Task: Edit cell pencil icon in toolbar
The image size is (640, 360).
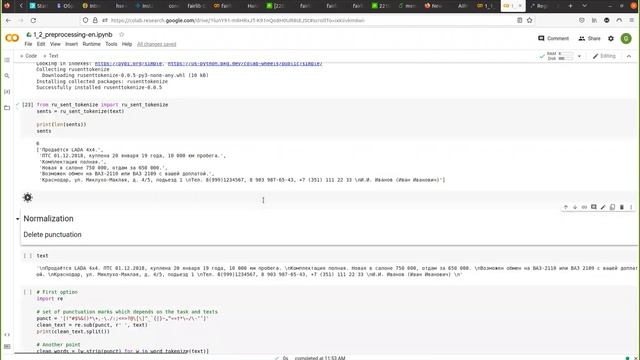Action: click(603, 207)
